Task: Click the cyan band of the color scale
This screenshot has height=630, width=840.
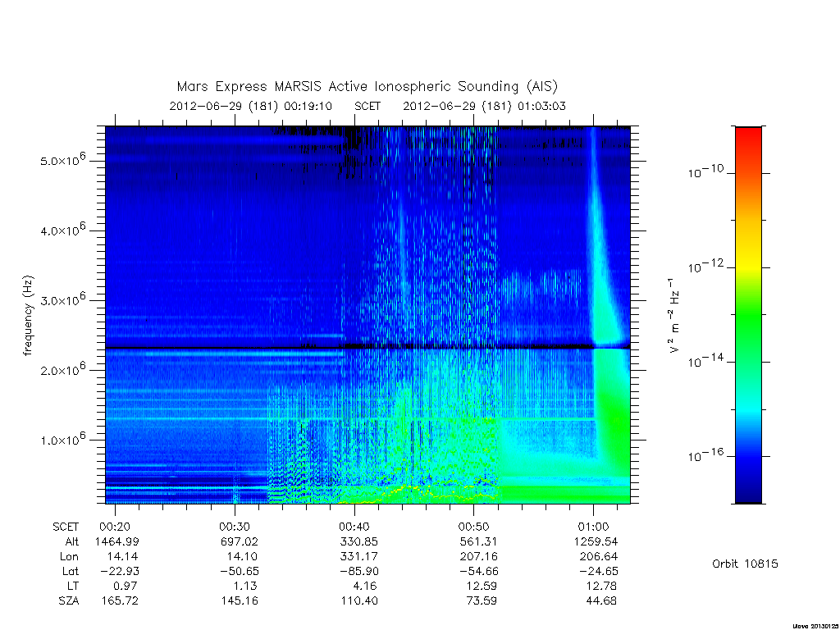Action: point(748,410)
